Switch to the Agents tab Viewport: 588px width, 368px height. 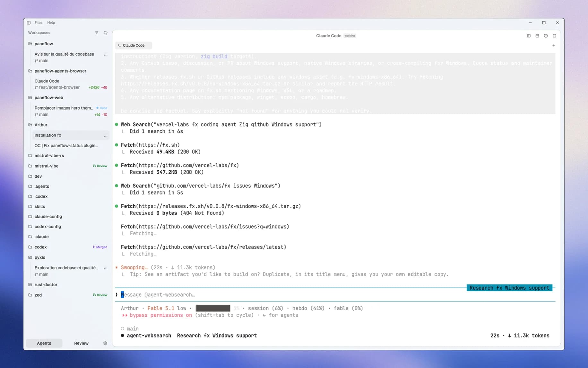(x=44, y=343)
